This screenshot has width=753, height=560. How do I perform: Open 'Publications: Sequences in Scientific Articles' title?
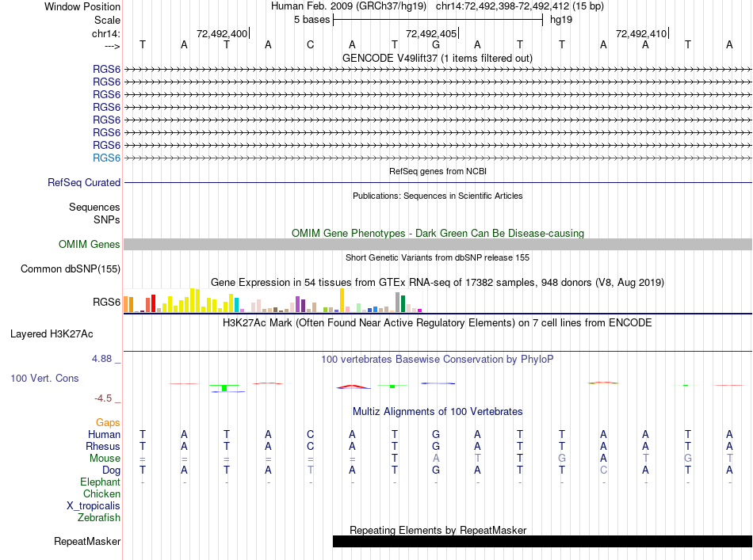(438, 196)
